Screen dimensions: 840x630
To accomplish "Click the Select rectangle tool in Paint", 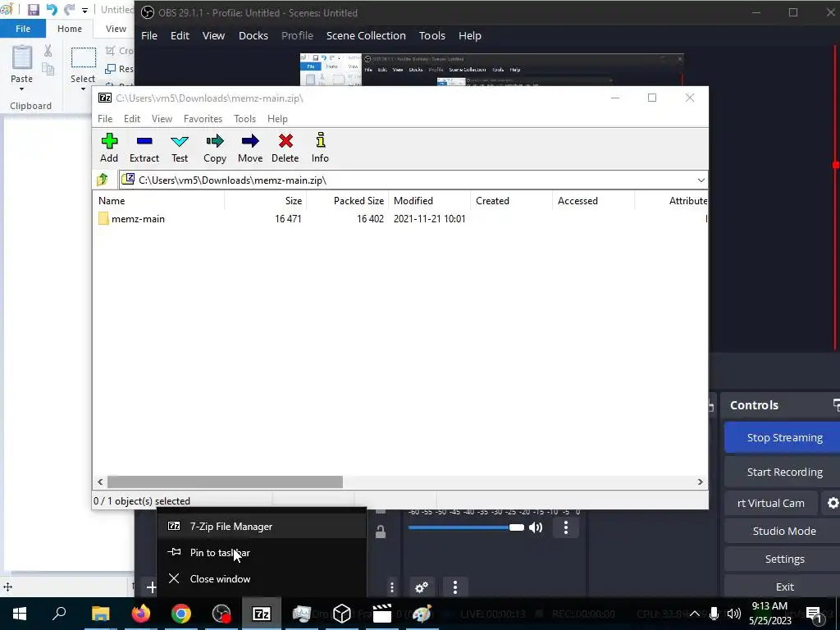I will click(84, 57).
